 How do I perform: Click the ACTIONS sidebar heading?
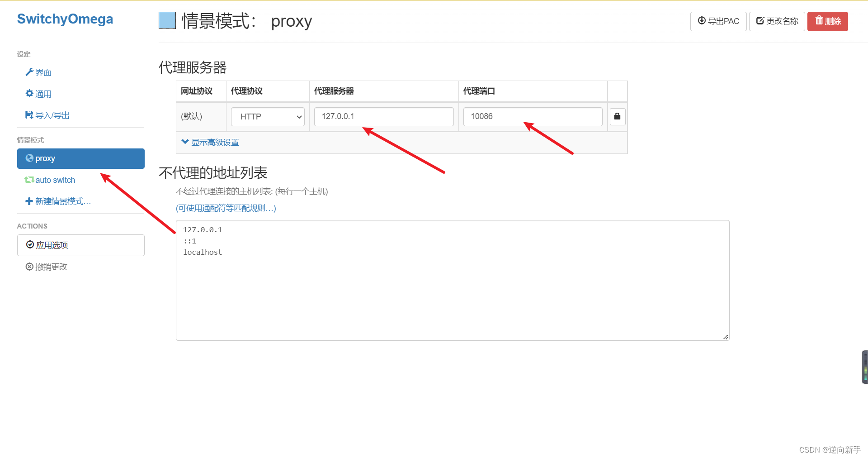pos(32,226)
